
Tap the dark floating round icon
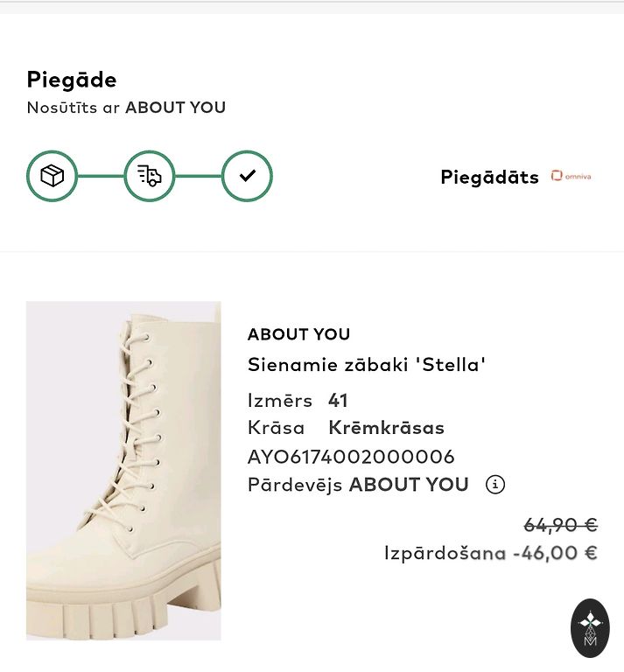pyautogui.click(x=590, y=628)
